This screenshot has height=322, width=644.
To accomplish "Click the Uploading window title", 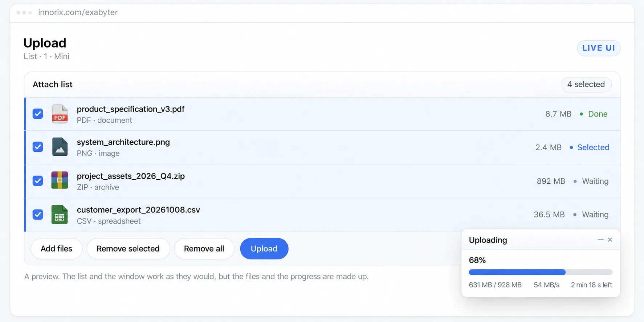I will [x=488, y=240].
